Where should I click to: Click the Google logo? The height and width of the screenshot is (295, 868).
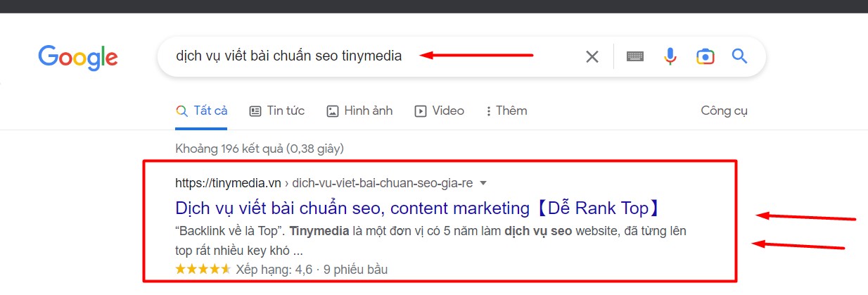click(x=78, y=57)
